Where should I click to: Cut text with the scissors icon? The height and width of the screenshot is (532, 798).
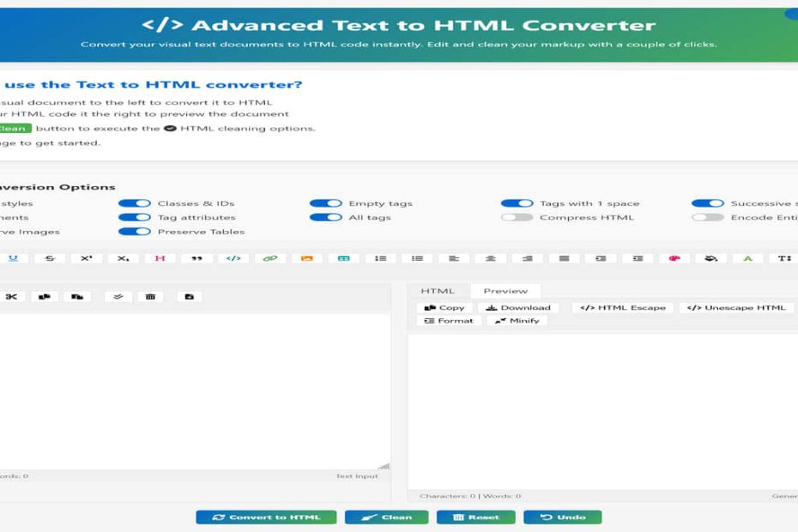(x=11, y=296)
